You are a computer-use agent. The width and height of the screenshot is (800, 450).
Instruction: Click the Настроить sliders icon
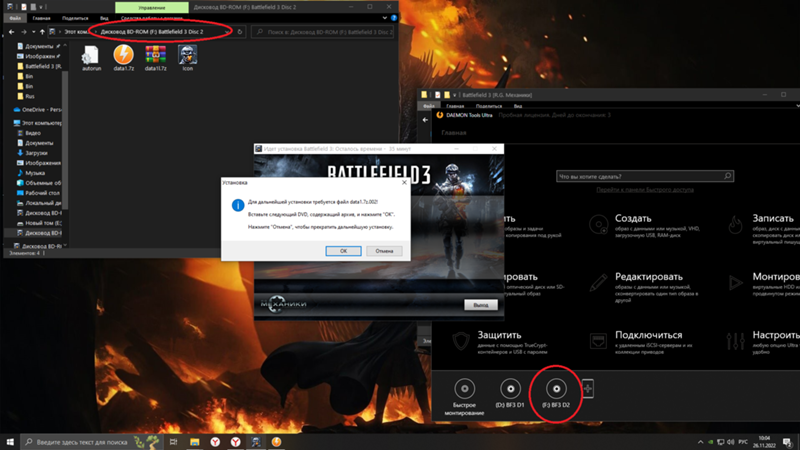(735, 341)
